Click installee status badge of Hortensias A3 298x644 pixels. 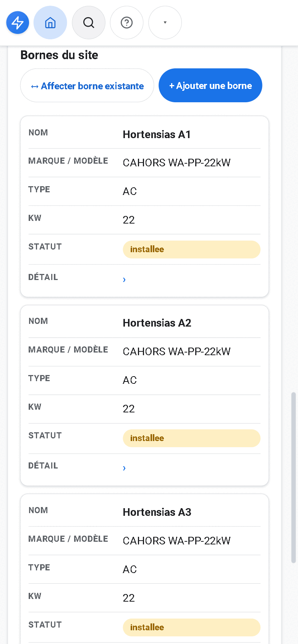192,628
